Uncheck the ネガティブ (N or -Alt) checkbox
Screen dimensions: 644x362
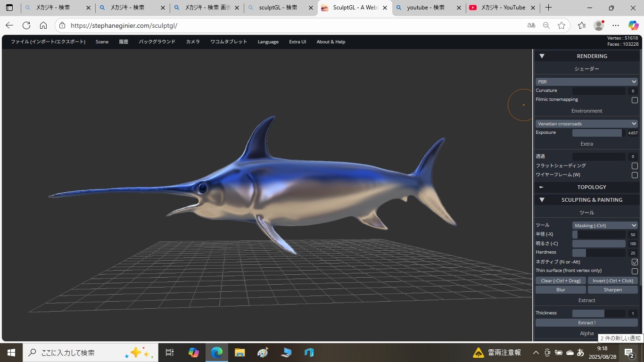635,262
